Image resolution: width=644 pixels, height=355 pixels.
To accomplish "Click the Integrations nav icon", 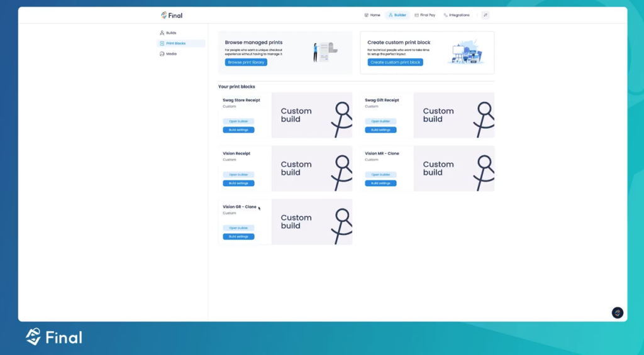I will pos(446,15).
